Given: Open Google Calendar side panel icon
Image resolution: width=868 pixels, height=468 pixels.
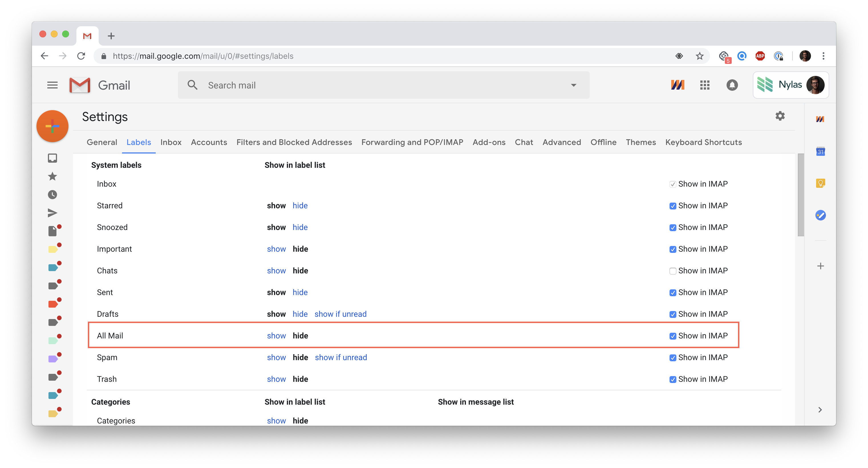Looking at the screenshot, I should click(x=820, y=152).
